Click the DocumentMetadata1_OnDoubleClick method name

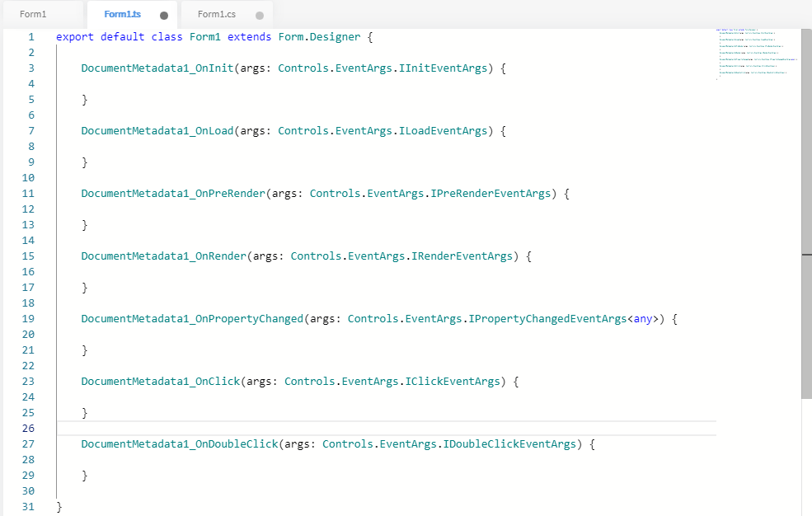click(x=180, y=444)
